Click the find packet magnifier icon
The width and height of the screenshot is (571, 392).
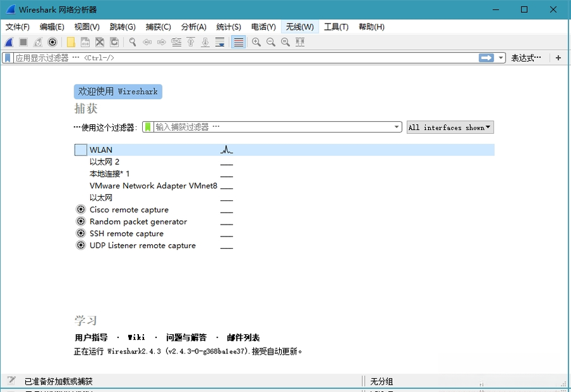point(133,42)
